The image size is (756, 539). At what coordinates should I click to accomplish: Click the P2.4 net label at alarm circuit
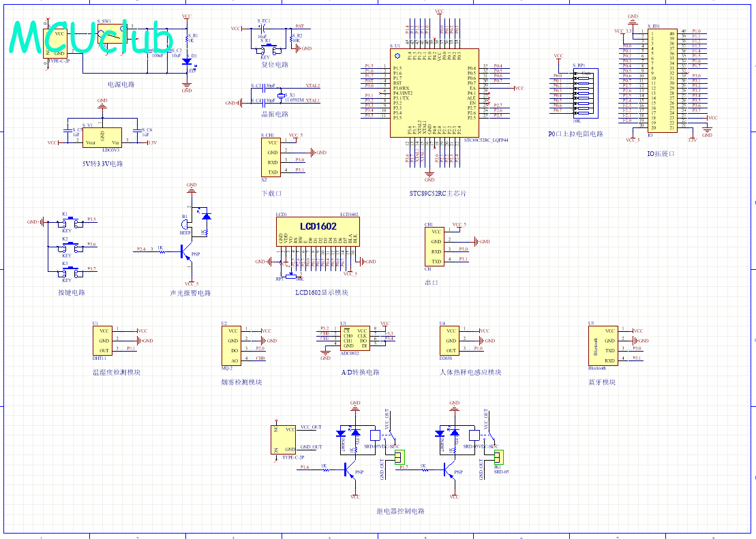(141, 249)
